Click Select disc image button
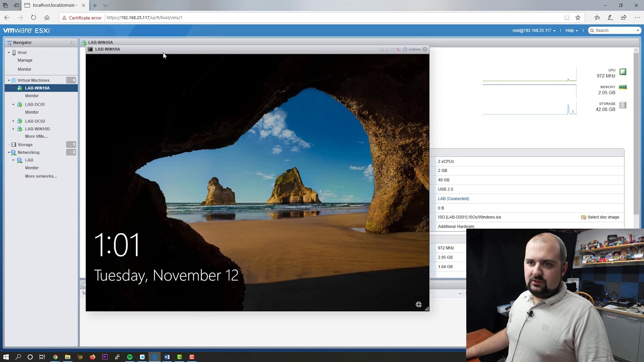This screenshot has height=362, width=644. pyautogui.click(x=600, y=217)
